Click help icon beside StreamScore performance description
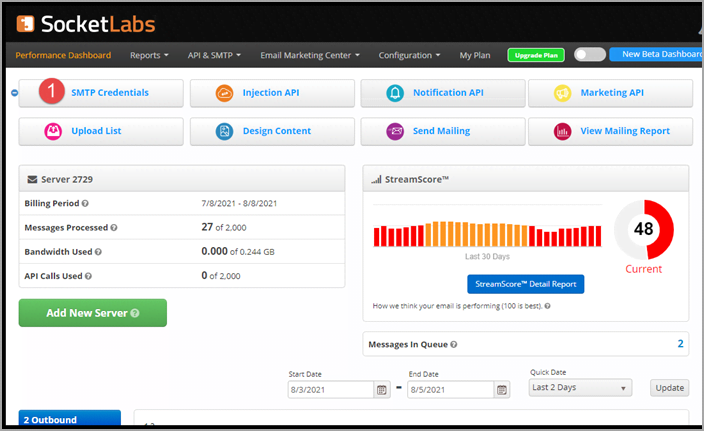Image resolution: width=704 pixels, height=431 pixels. [547, 306]
